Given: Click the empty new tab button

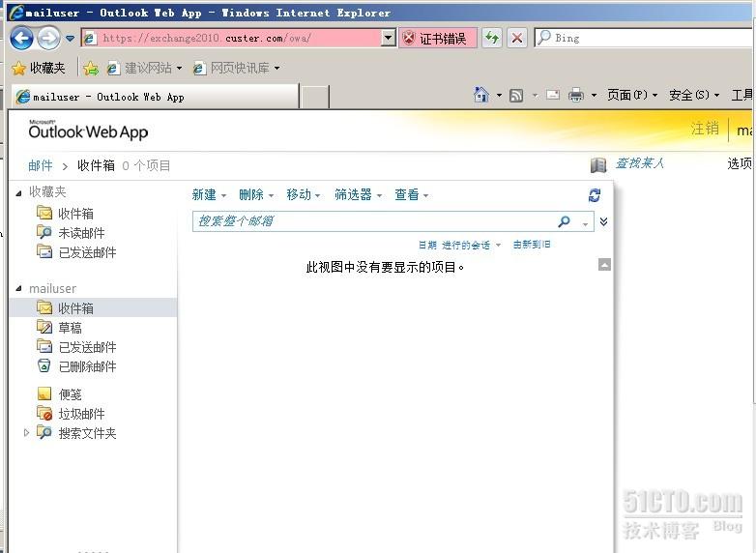Looking at the screenshot, I should [315, 97].
